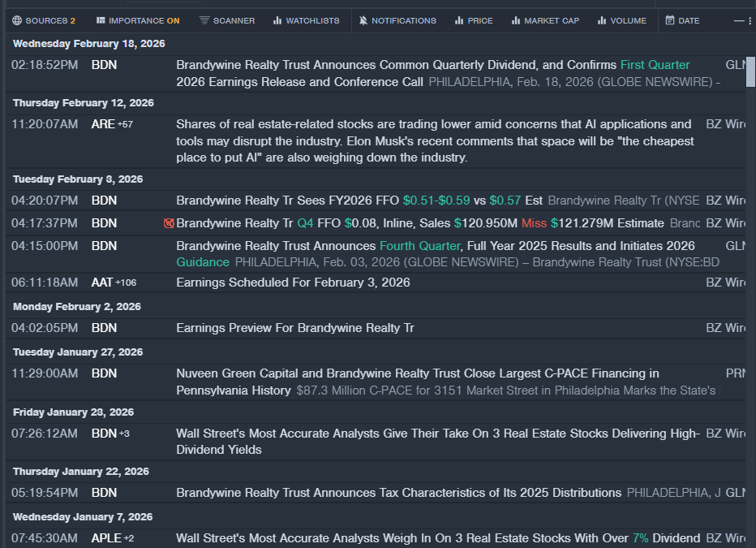
Task: Click BDN ticker on the 02:18:52PM row
Action: (x=104, y=65)
